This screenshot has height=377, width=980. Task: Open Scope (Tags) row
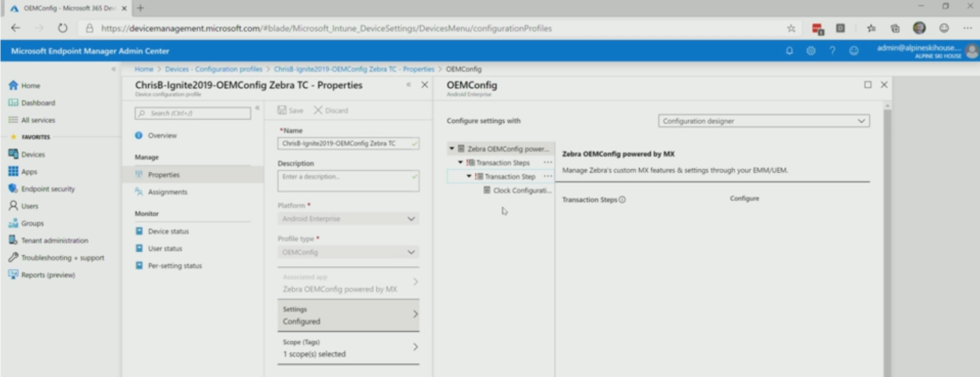[x=348, y=348]
